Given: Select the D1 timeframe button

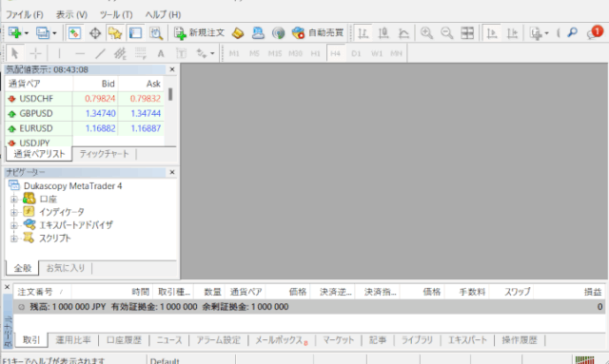Looking at the screenshot, I should pos(356,53).
